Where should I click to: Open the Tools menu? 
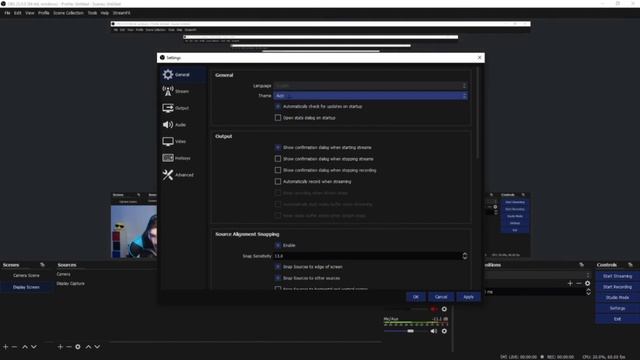[x=92, y=13]
